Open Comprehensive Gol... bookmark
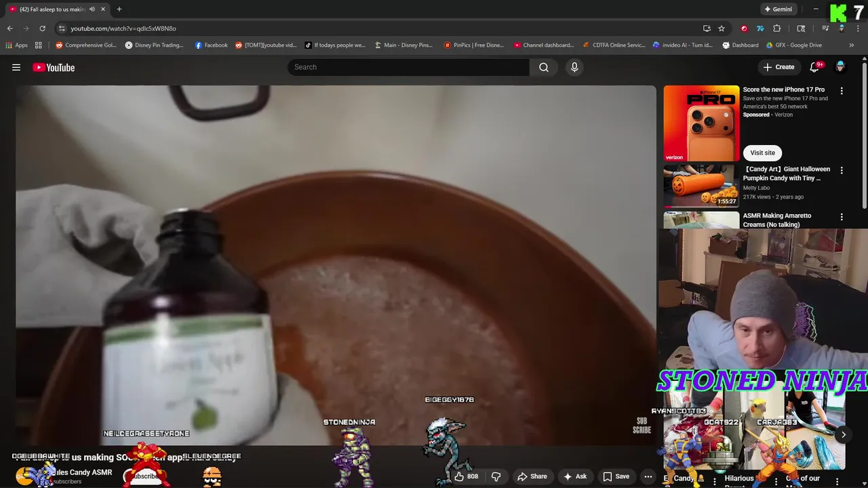Viewport: 868px width, 488px height. coord(86,45)
